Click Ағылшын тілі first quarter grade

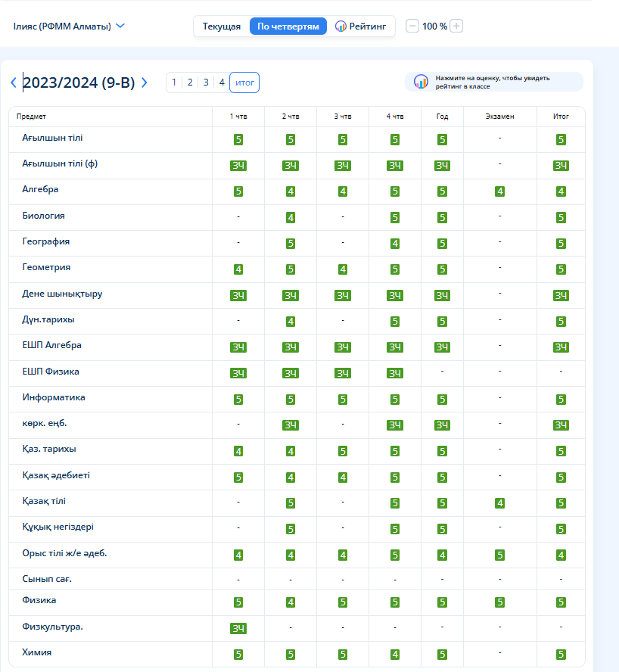point(238,139)
